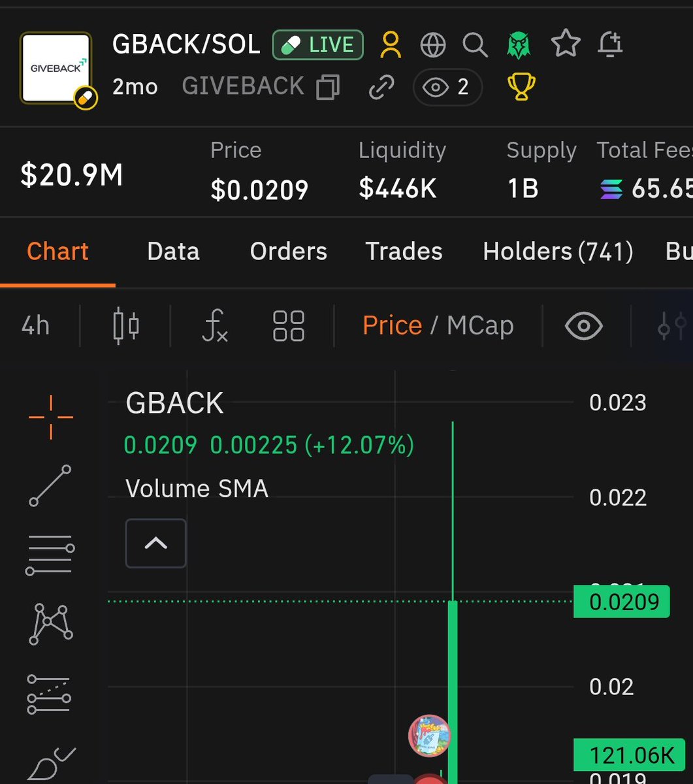Screen dimensions: 693x784
Task: Click the green 121.06K volume label
Action: tap(629, 755)
